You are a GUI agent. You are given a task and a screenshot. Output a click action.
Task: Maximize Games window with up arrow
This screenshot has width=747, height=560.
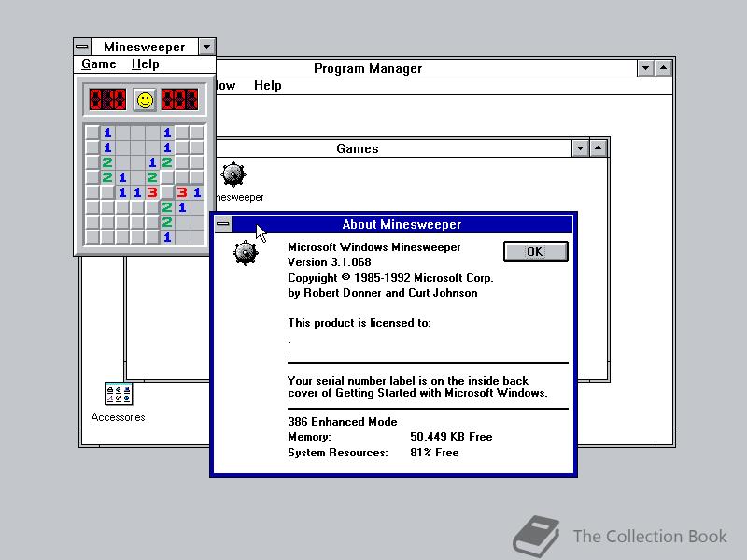point(599,148)
